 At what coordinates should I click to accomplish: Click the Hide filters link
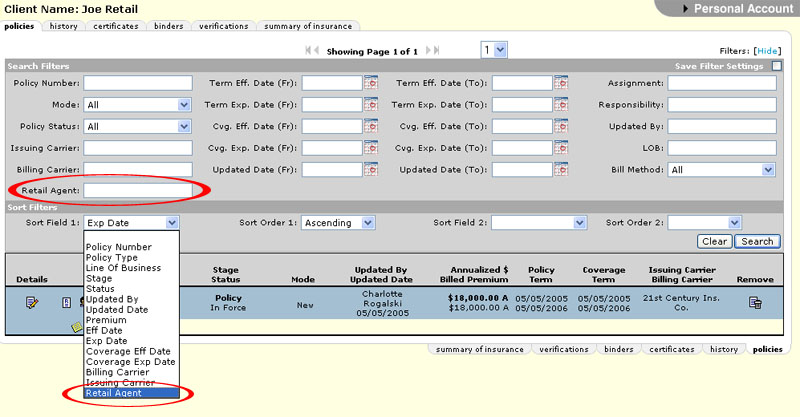(x=767, y=50)
